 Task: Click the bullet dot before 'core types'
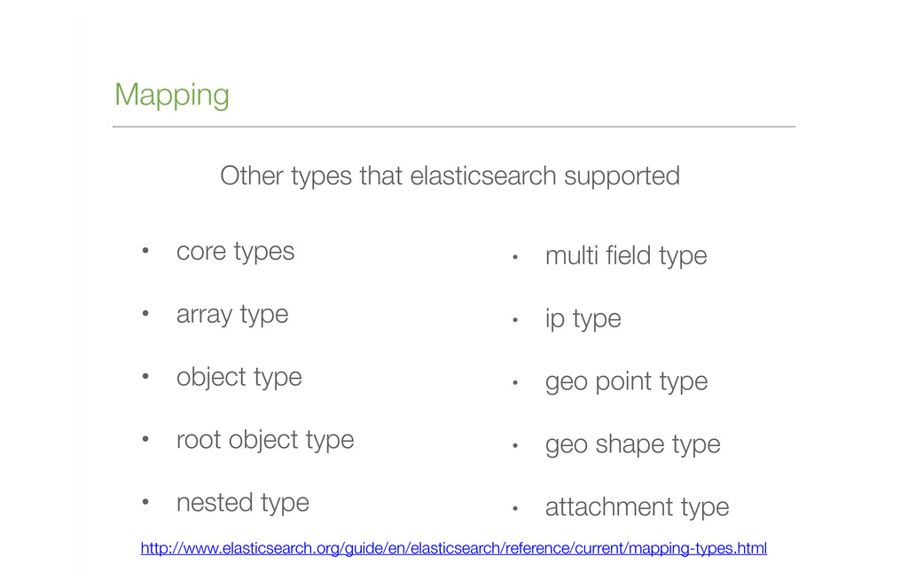pos(145,251)
